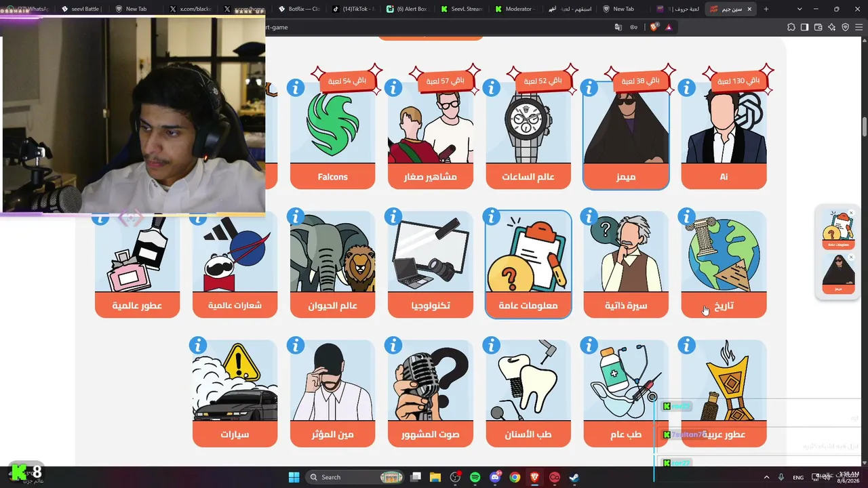
Task: Select the مين المؤثر category card
Action: coord(332,393)
